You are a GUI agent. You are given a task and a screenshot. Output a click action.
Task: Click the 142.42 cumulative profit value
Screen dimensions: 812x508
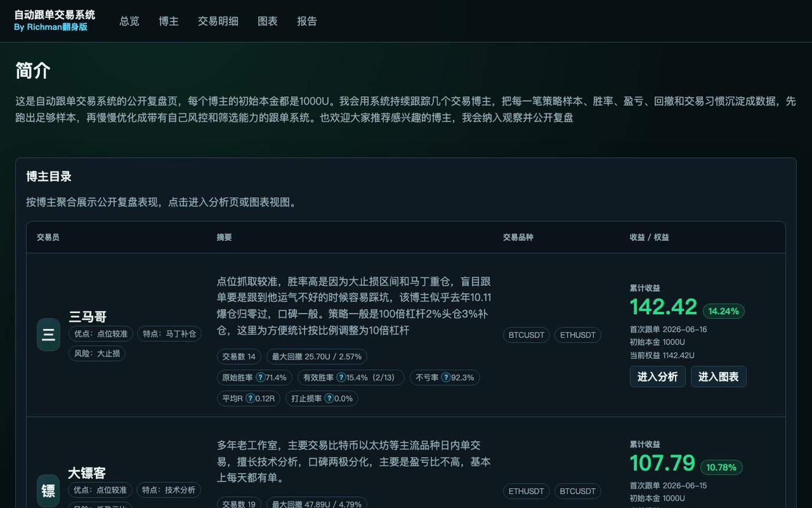(664, 307)
